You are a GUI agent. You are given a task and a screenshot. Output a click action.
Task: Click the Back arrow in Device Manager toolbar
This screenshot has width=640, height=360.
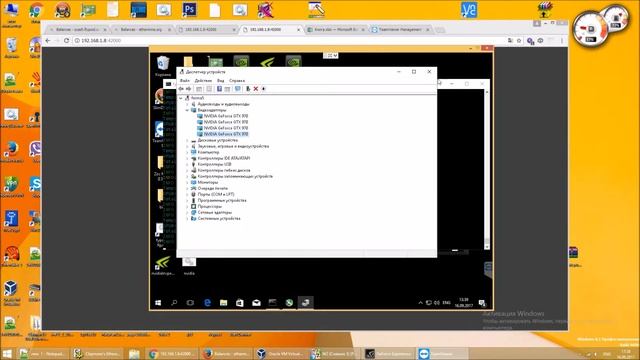(181, 89)
